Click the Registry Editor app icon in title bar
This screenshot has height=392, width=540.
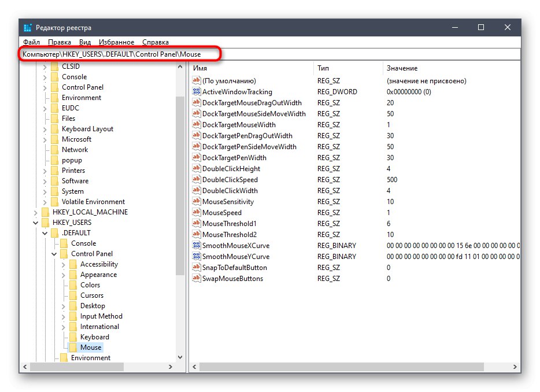(x=28, y=28)
